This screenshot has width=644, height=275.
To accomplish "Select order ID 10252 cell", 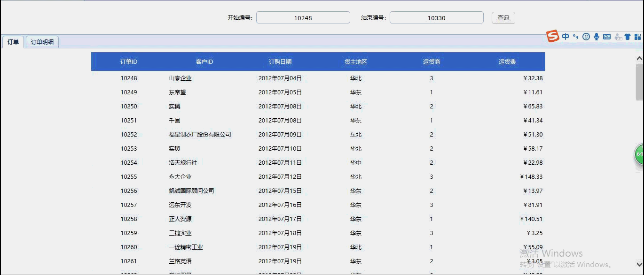I will click(129, 135).
